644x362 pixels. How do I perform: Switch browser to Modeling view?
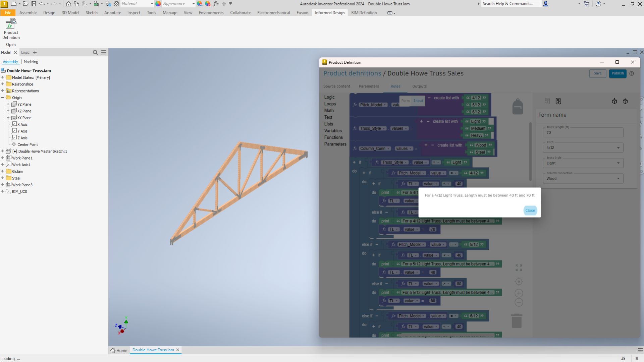(31, 62)
